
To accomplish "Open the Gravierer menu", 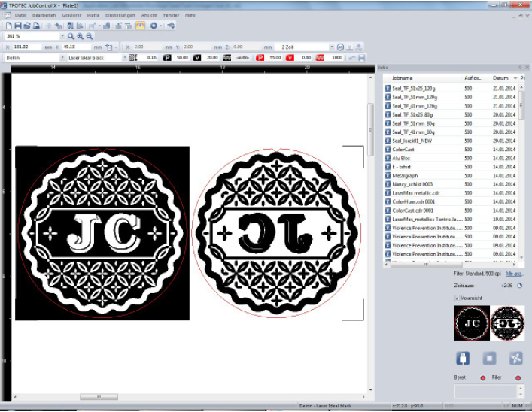I will [x=72, y=15].
